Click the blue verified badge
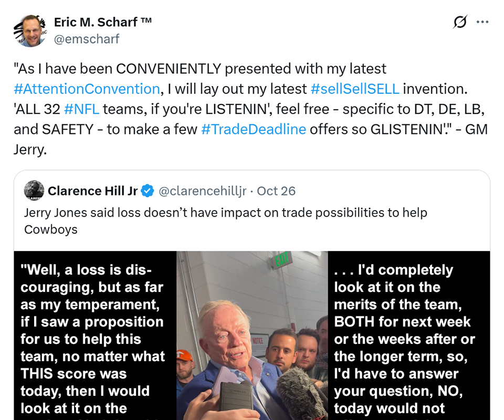The width and height of the screenshot is (504, 420). pyautogui.click(x=148, y=191)
